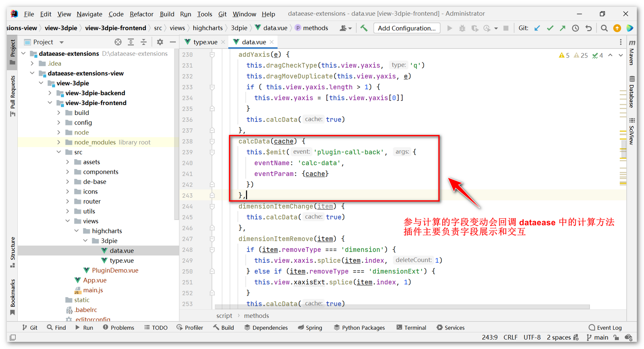Image resolution: width=644 pixels, height=349 pixels.
Task: Expand the build folder
Action: (59, 113)
